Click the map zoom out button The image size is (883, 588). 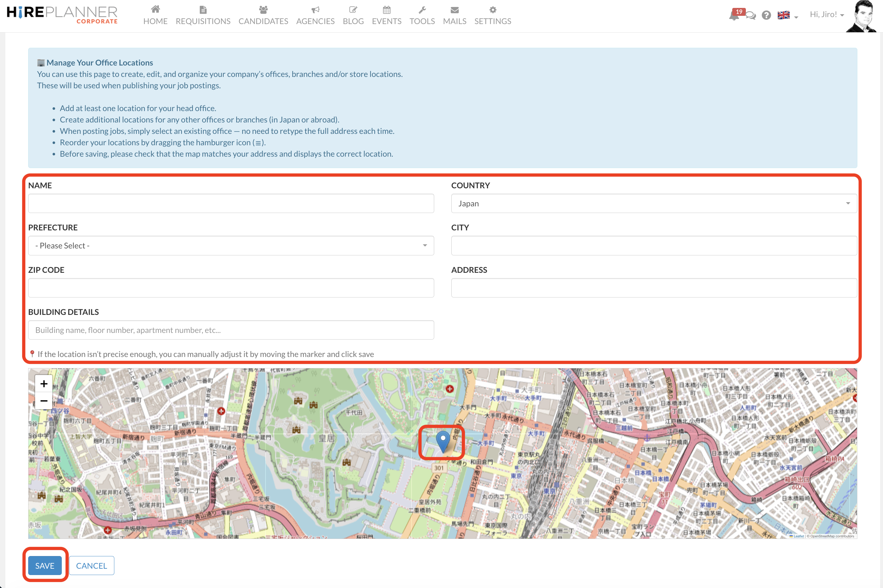44,401
